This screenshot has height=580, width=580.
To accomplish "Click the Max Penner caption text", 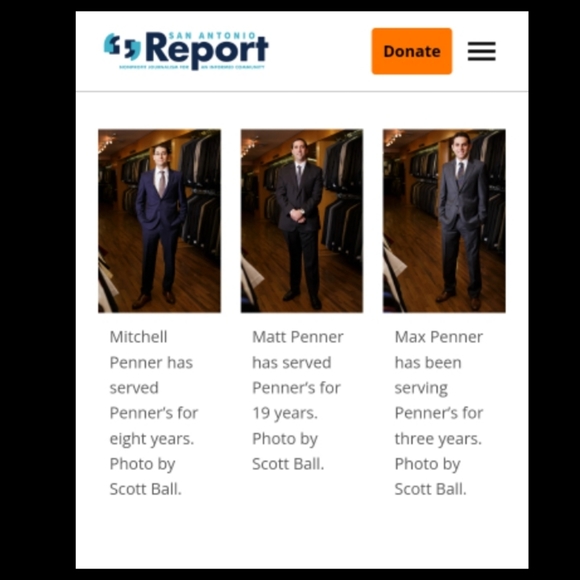I will [439, 413].
